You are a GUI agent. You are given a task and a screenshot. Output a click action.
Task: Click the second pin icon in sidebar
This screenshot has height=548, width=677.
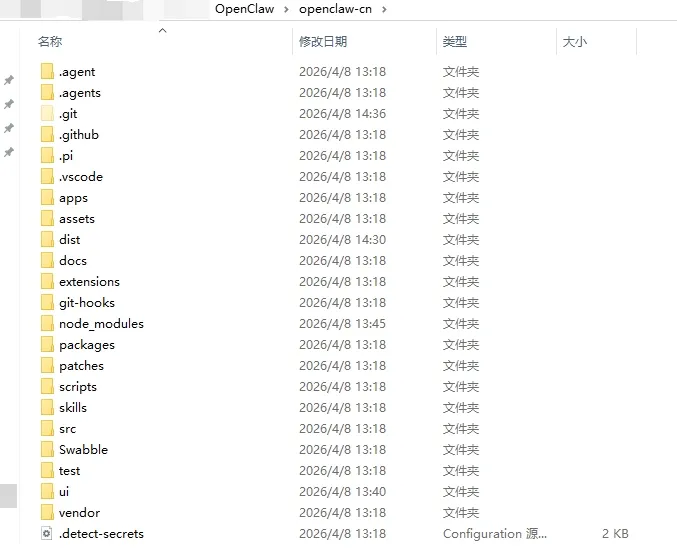pos(9,104)
